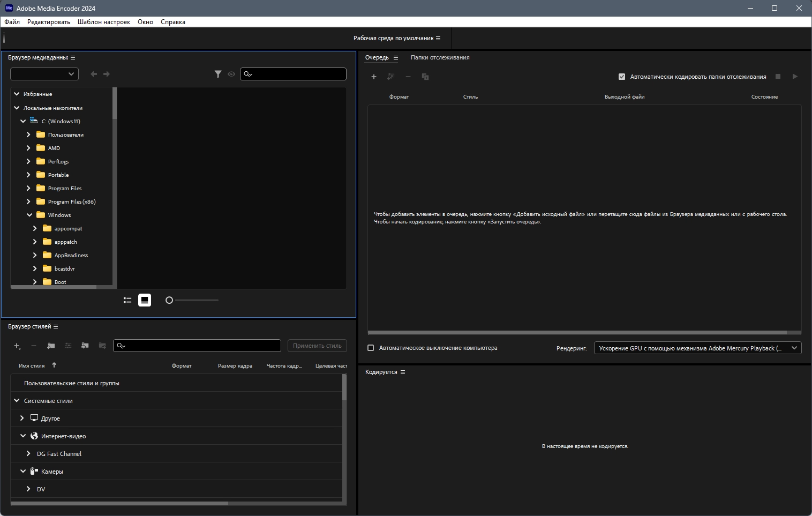Toggle Автоматически кодировать папки отслеживания checkbox
The height and width of the screenshot is (516, 812).
click(x=622, y=77)
